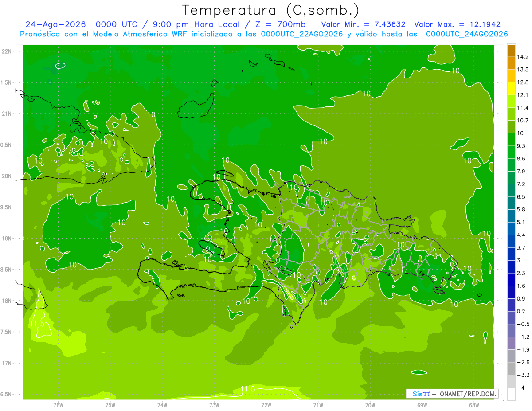Click the 19N latitude label
This screenshot has width=532, height=411.
7,239
